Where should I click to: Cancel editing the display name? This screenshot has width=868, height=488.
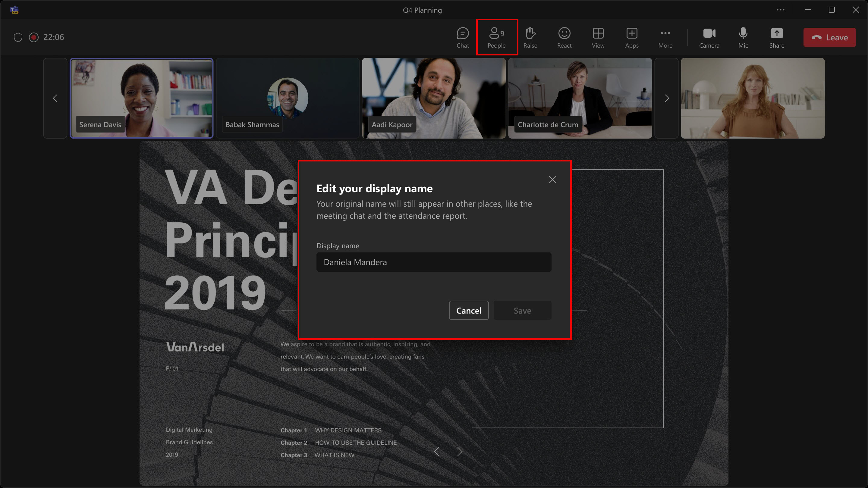[468, 310]
